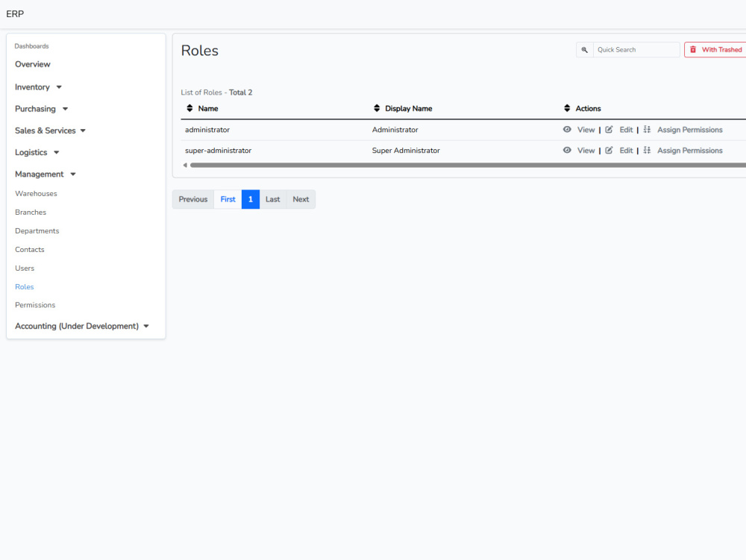Click permissions sliders icon for administrator

coord(647,129)
